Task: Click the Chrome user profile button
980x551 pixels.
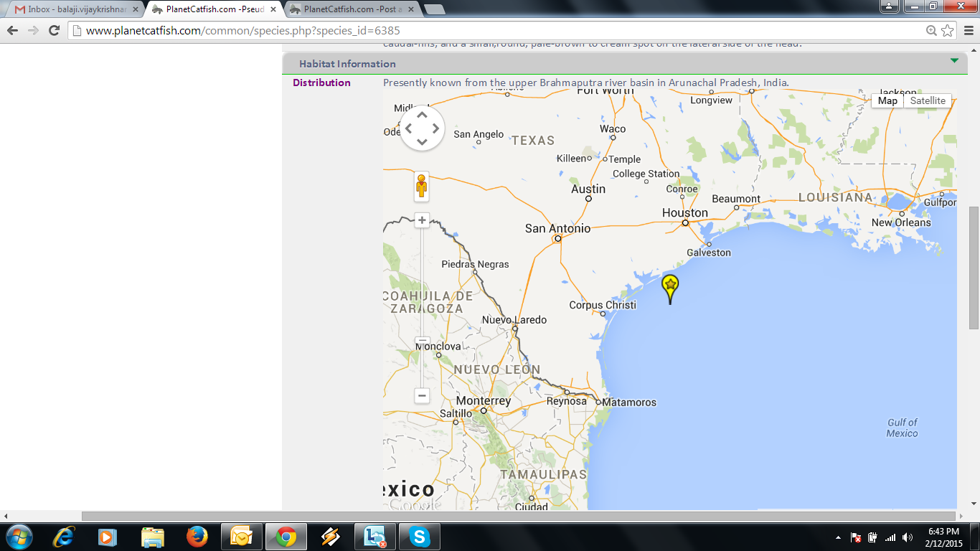Action: pos(889,6)
